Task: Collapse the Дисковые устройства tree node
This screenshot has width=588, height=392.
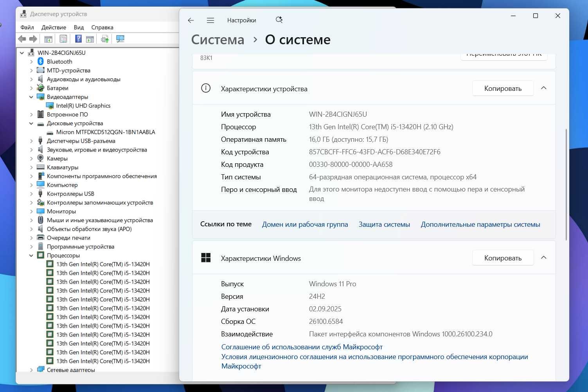Action: pyautogui.click(x=31, y=123)
